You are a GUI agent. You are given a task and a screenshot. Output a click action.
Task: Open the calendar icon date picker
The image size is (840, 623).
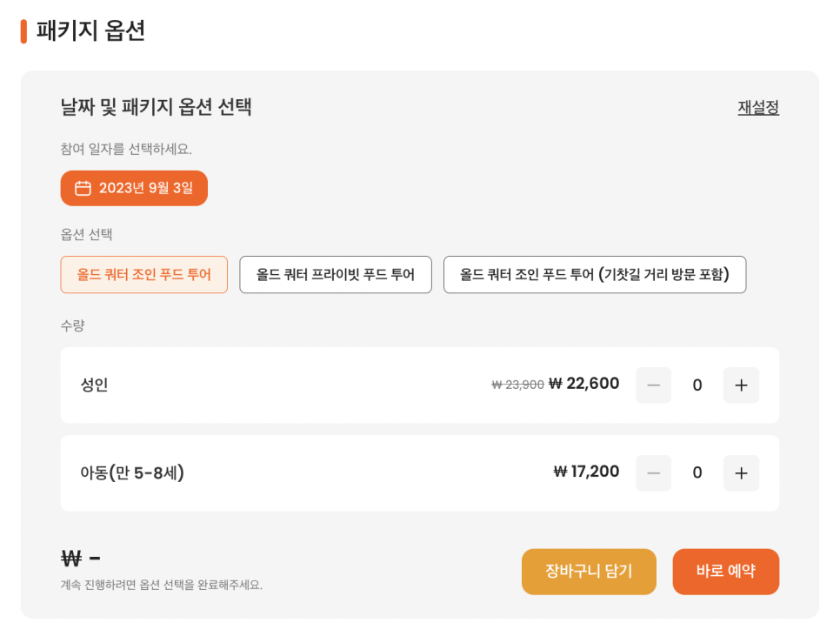[x=134, y=188]
